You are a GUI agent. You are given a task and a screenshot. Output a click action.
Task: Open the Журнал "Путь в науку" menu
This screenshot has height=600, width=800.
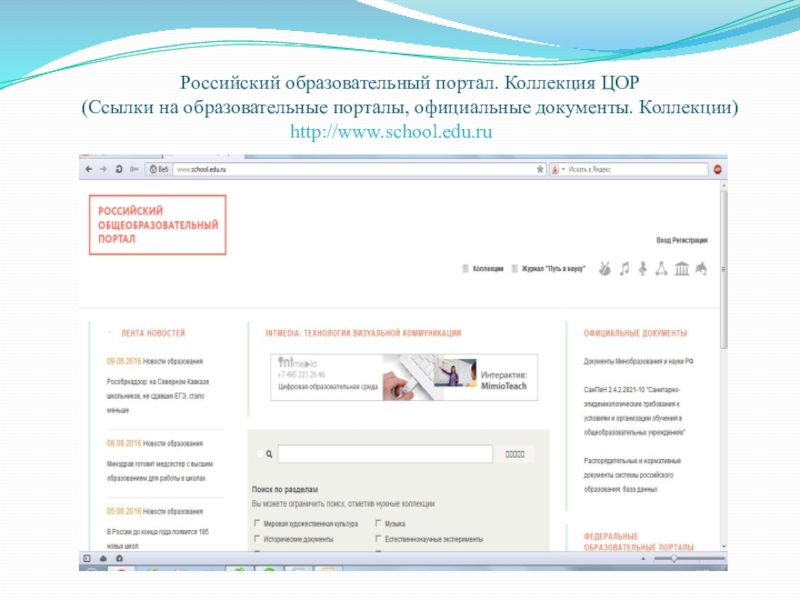coord(552,269)
